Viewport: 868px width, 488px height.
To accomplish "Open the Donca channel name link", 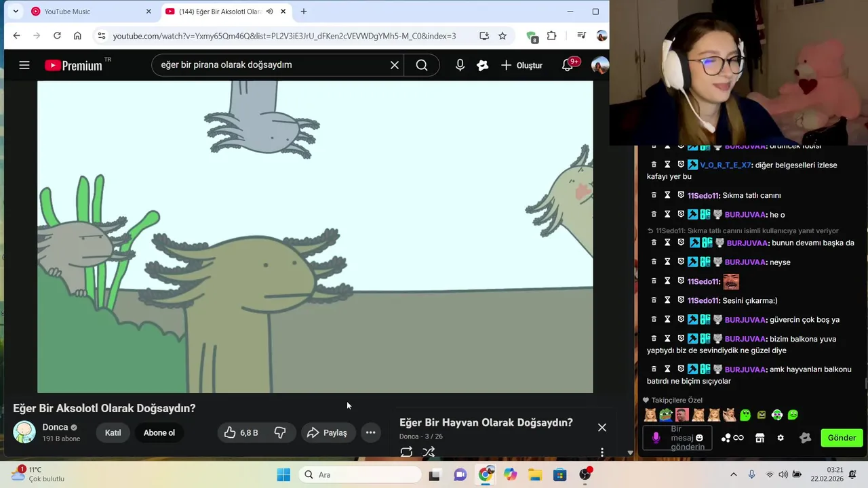I will coord(55,427).
